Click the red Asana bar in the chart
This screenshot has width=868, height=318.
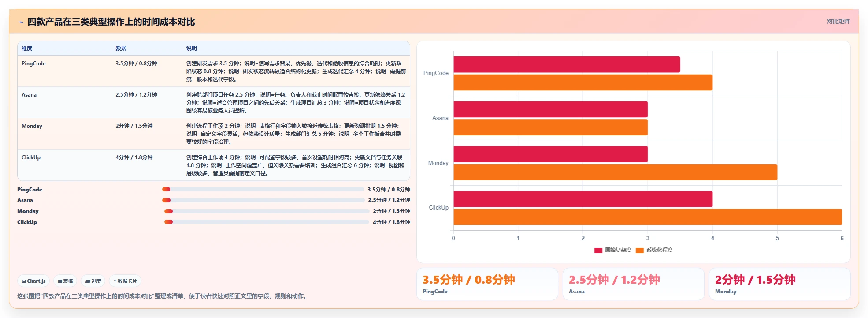click(x=551, y=109)
